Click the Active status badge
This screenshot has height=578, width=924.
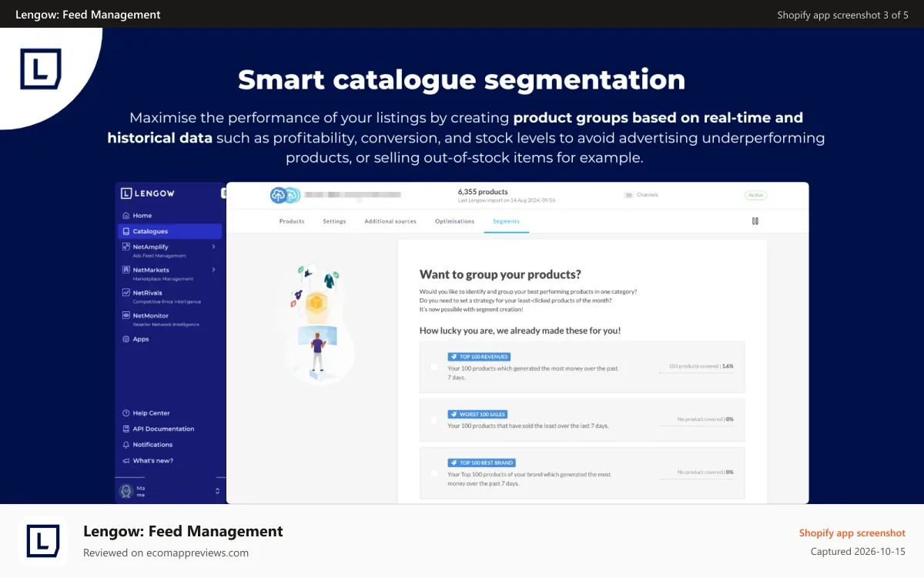pyautogui.click(x=756, y=195)
